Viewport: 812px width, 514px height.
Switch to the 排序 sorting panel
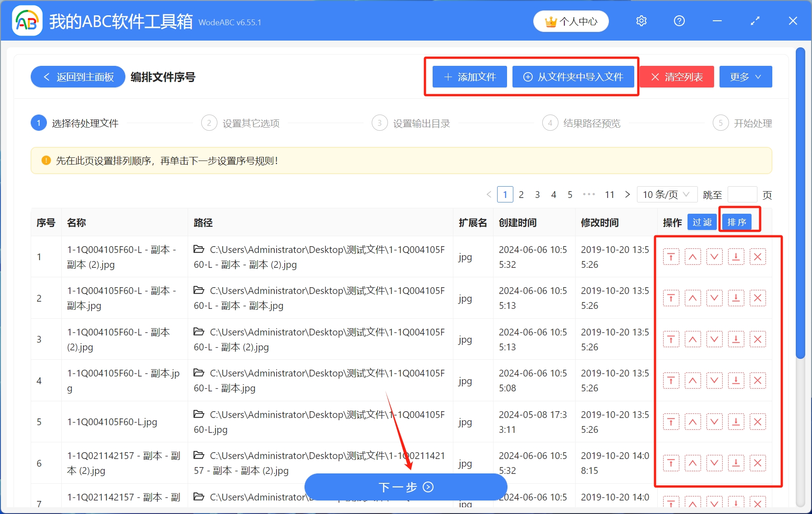click(737, 221)
